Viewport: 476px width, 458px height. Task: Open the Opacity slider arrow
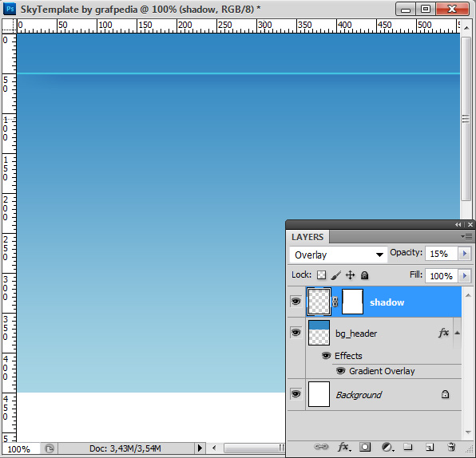pyautogui.click(x=465, y=254)
